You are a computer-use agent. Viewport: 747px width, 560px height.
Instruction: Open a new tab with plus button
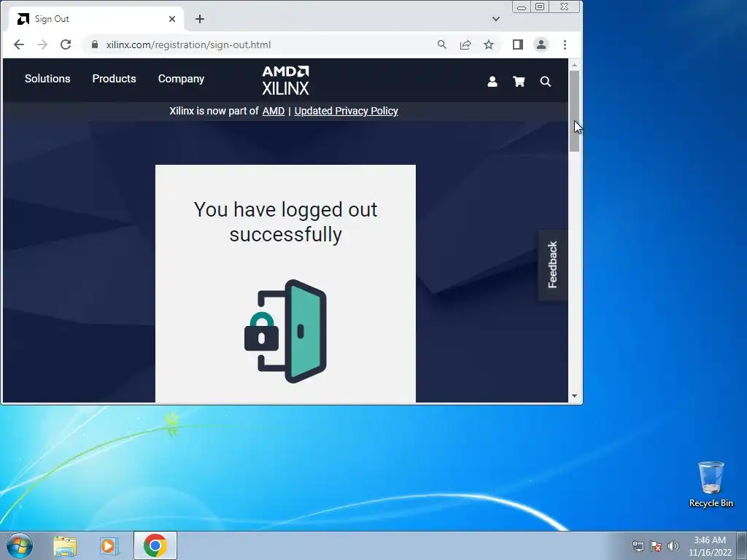click(200, 19)
